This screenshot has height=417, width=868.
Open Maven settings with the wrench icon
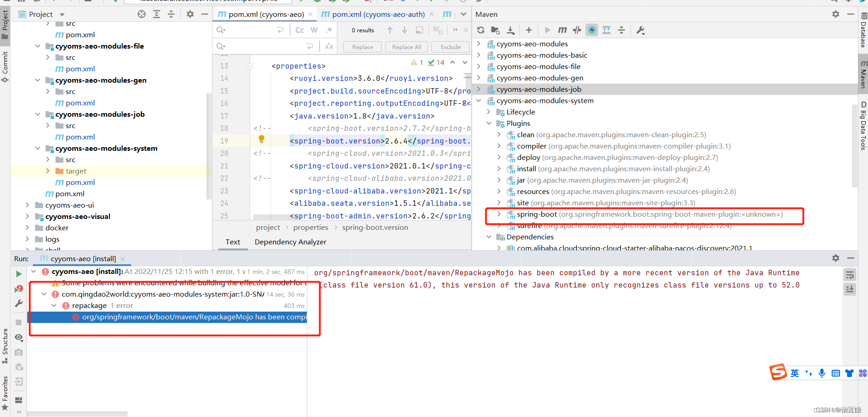coord(640,30)
